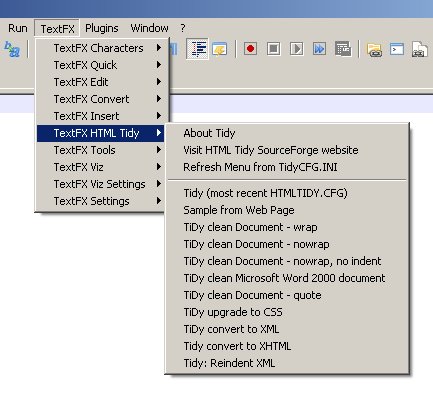Click the Replace toolbar icon
Screen dimensions: 433x396
[x=12, y=49]
